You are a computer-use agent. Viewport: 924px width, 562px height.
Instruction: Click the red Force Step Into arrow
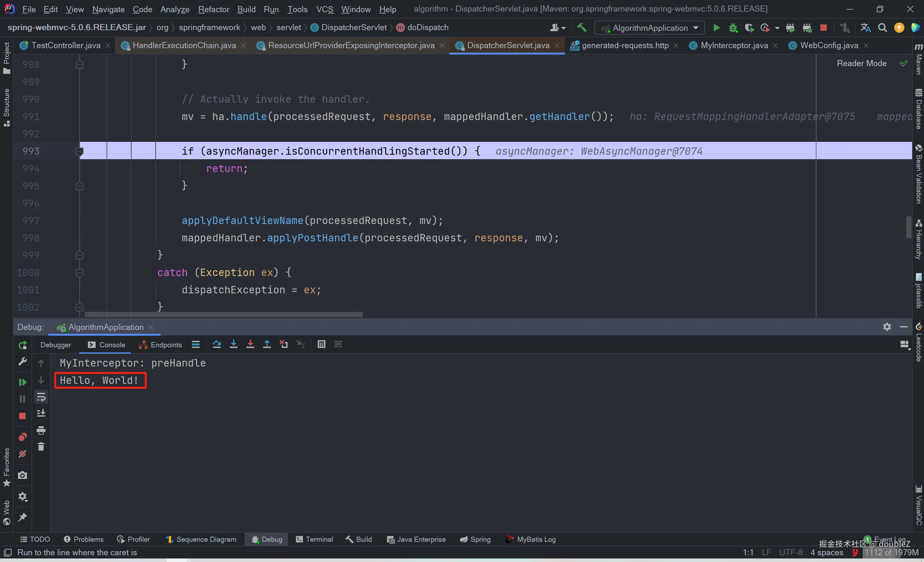coord(250,344)
